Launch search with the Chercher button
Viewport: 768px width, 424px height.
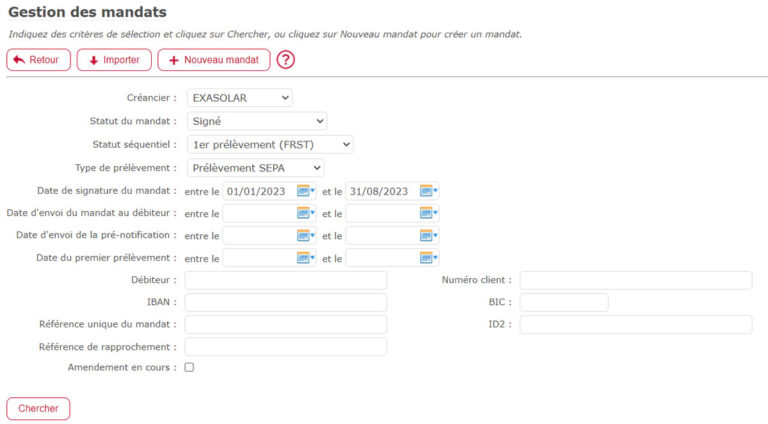38,408
